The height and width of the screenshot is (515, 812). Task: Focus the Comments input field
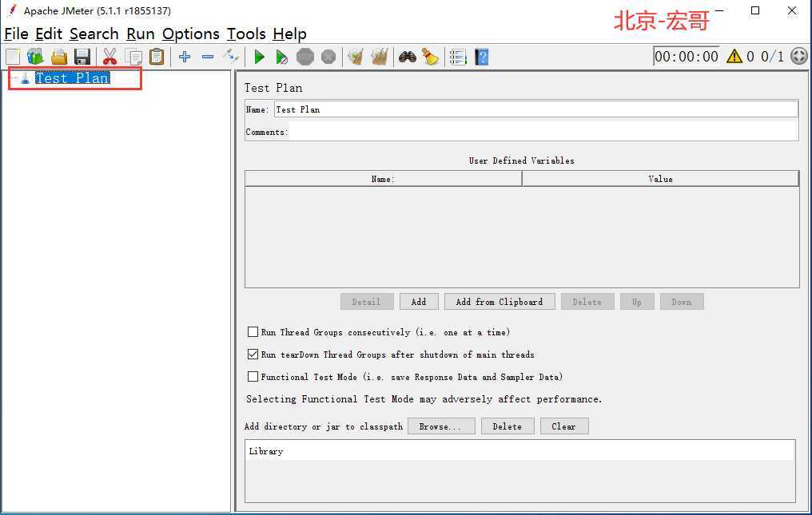click(543, 132)
